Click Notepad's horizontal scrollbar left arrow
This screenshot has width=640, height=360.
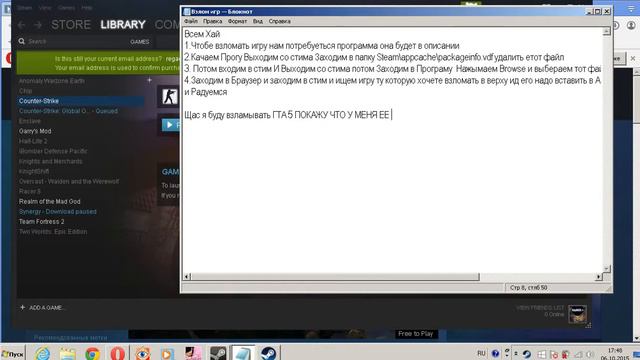coord(187,277)
